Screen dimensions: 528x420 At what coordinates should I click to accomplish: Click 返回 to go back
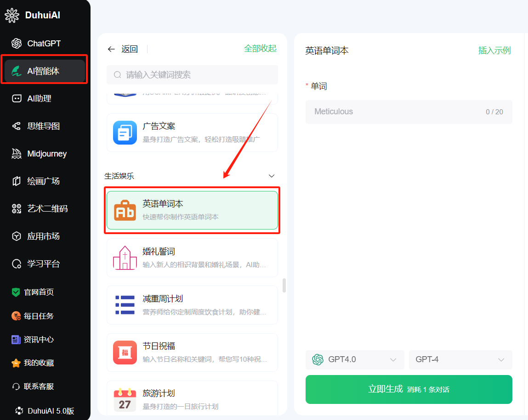point(130,50)
